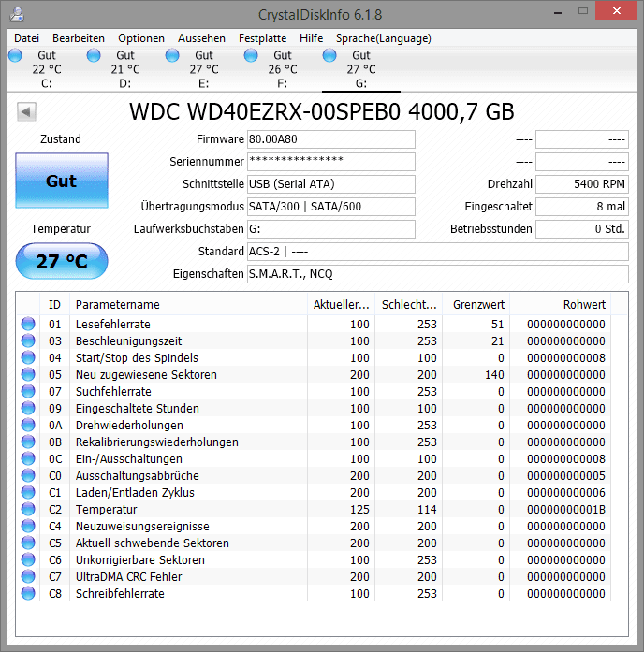
Task: Open the Bearbeiten menu
Action: coord(79,38)
